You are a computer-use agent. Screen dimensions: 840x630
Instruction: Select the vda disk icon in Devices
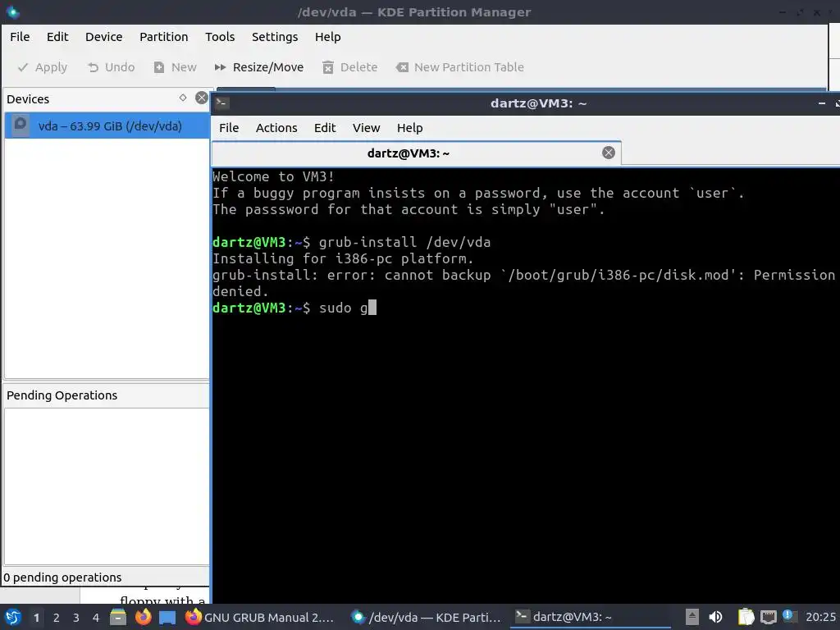(x=21, y=126)
